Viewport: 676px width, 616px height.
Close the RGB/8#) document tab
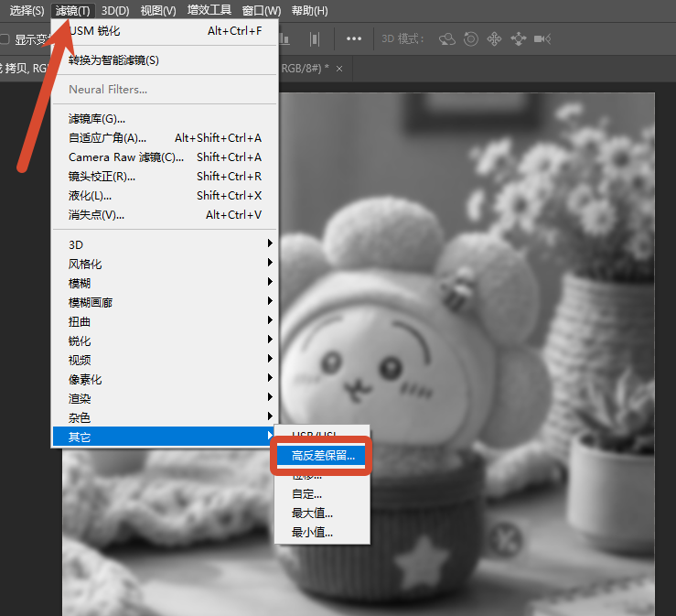click(339, 69)
